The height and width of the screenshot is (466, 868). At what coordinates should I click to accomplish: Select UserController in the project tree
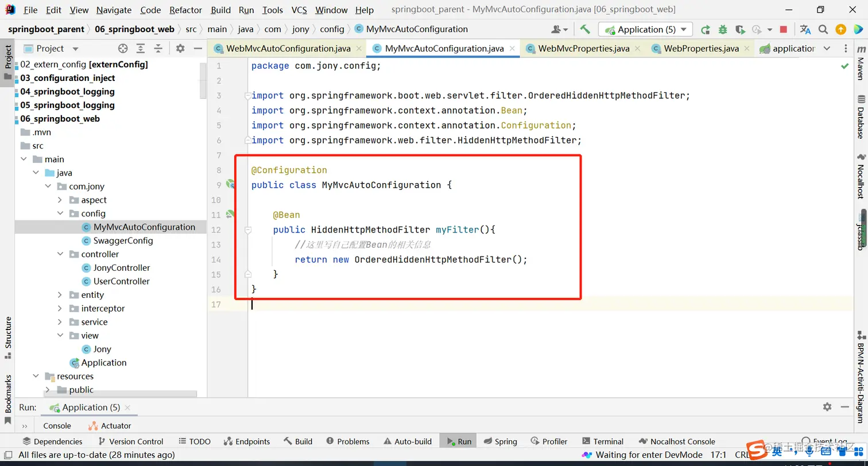click(121, 281)
